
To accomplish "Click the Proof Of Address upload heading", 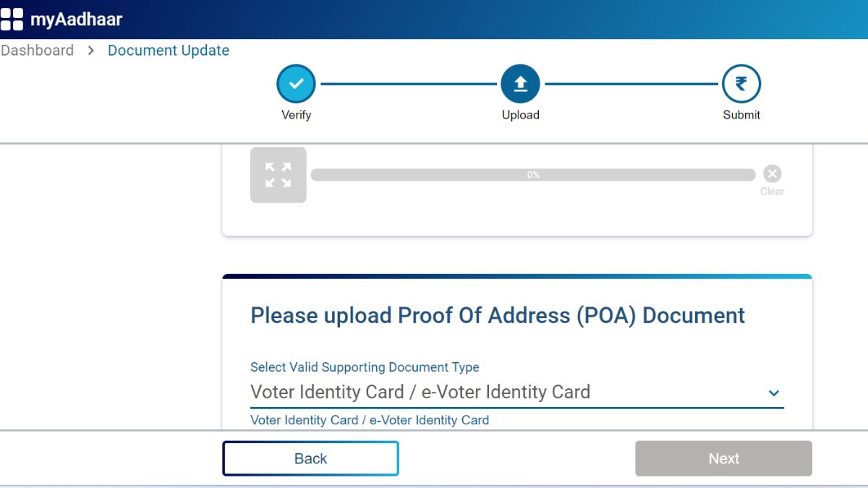I will tap(497, 316).
